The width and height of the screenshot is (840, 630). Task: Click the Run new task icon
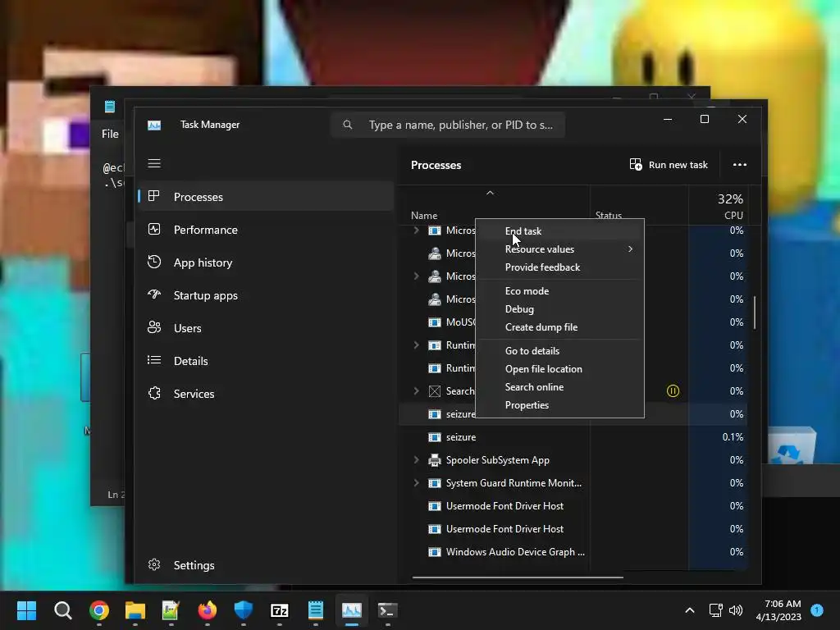click(x=636, y=164)
